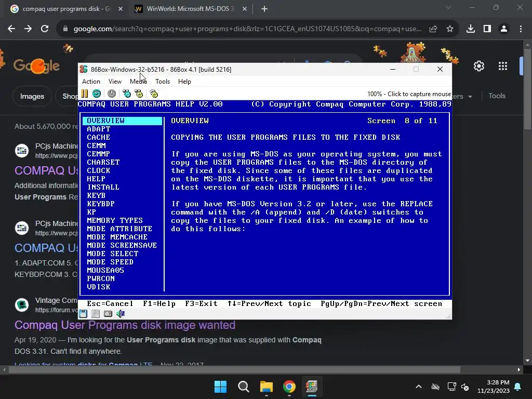Switch to the compaq user programs disk Chrome tab

pos(66,9)
